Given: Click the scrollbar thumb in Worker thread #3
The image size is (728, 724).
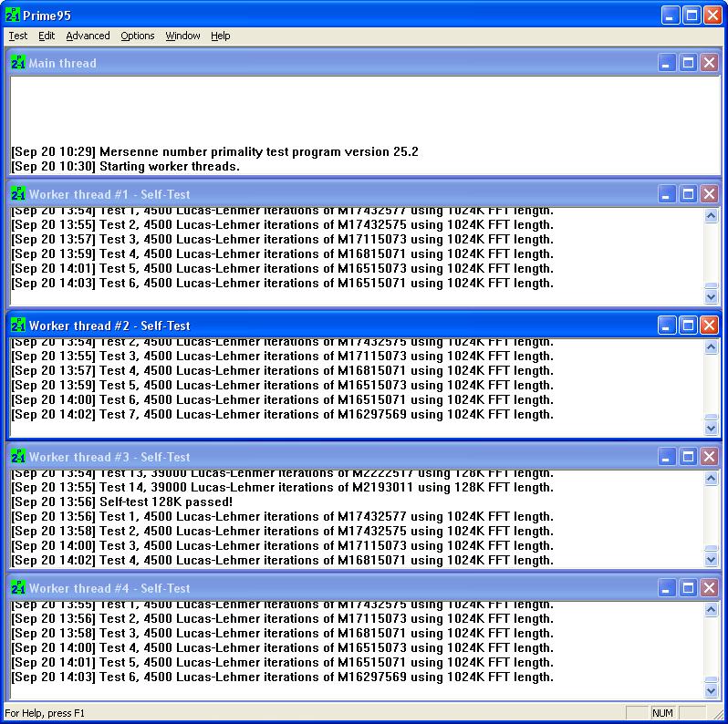Looking at the screenshot, I should 711,549.
